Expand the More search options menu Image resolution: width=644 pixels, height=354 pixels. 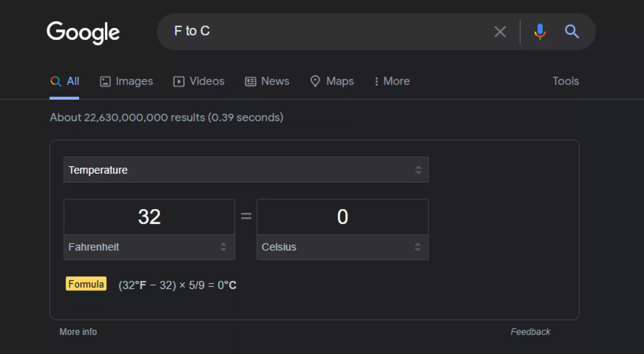click(x=392, y=81)
